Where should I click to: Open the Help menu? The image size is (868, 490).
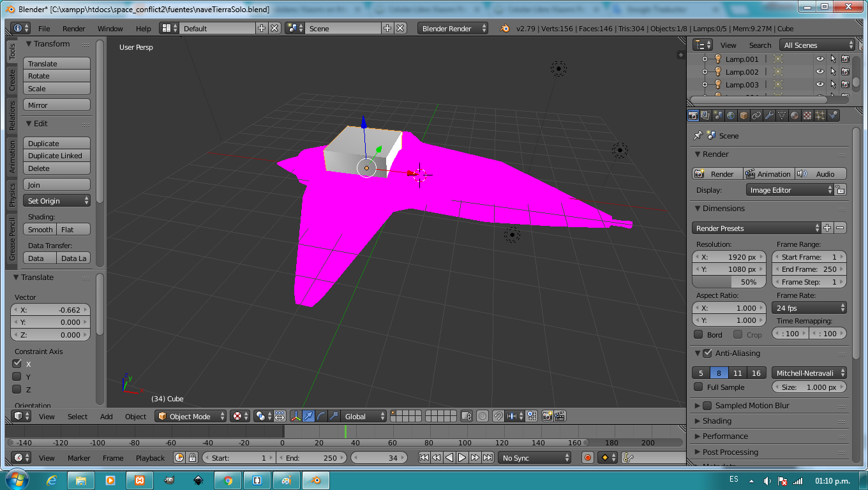point(144,29)
